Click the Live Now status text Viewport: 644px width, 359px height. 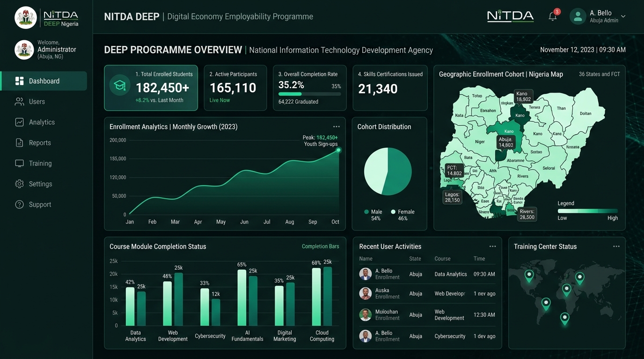[x=220, y=100]
